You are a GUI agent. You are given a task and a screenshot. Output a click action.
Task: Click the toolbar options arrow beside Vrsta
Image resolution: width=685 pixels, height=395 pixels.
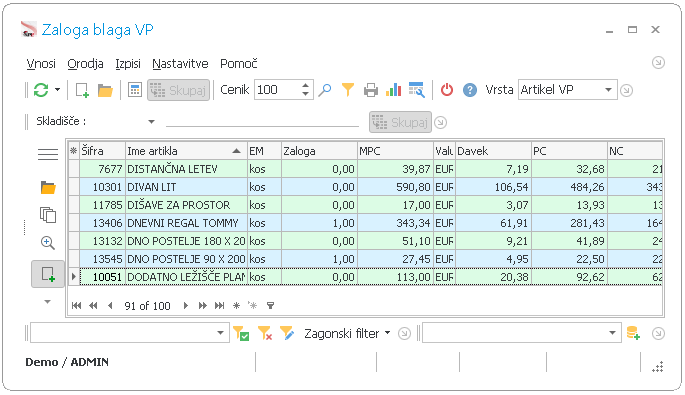point(626,90)
